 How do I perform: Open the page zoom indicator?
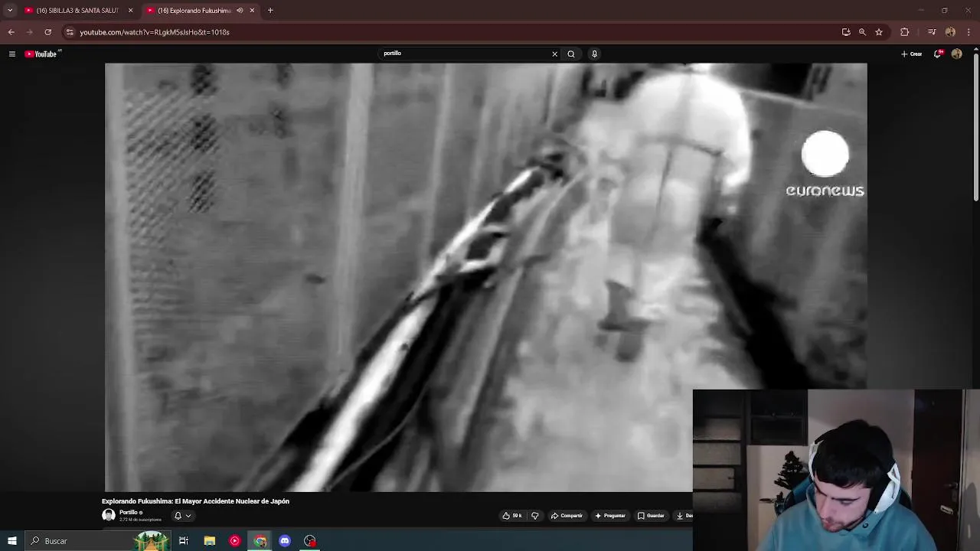862,32
